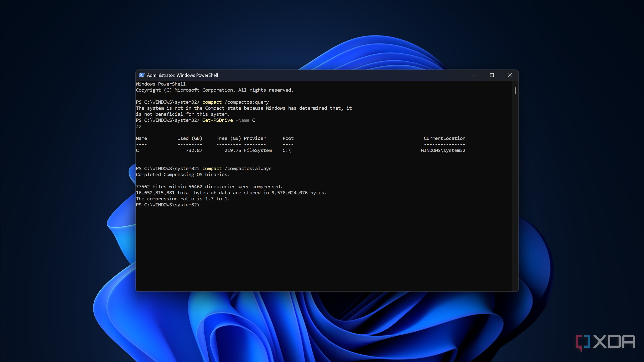Click the 'WINDOWS\system32' current location value
644x362 pixels.
coord(443,150)
